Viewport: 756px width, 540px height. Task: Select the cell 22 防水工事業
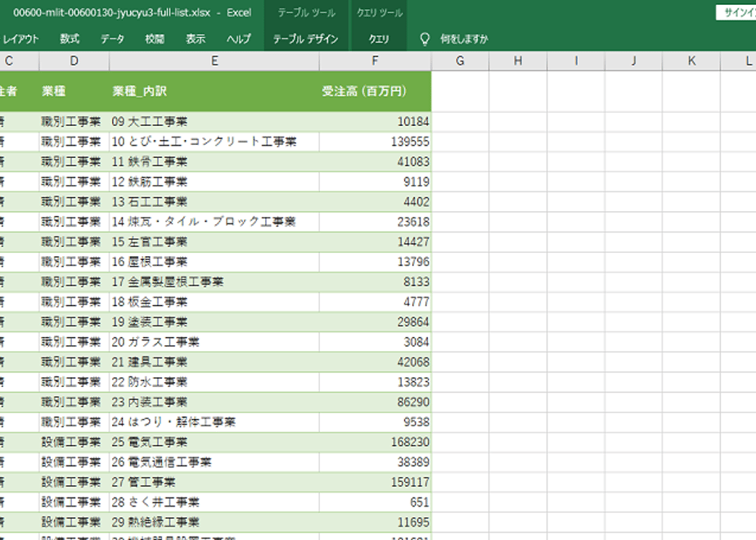214,382
